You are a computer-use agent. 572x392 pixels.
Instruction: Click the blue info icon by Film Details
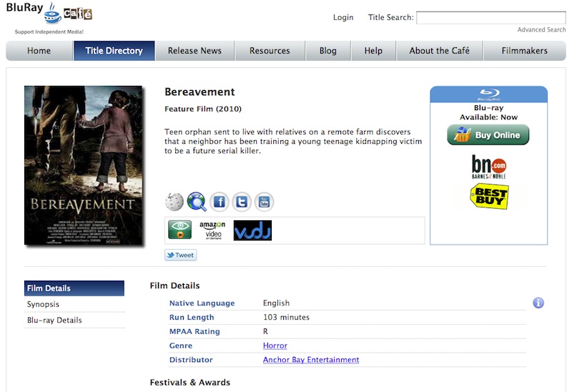tap(538, 303)
